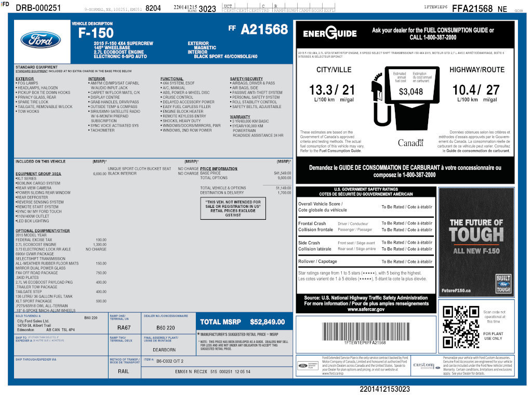Click the fuel consumption guide phone banner
This screenshot has height=399, width=532.
coord(433,34)
